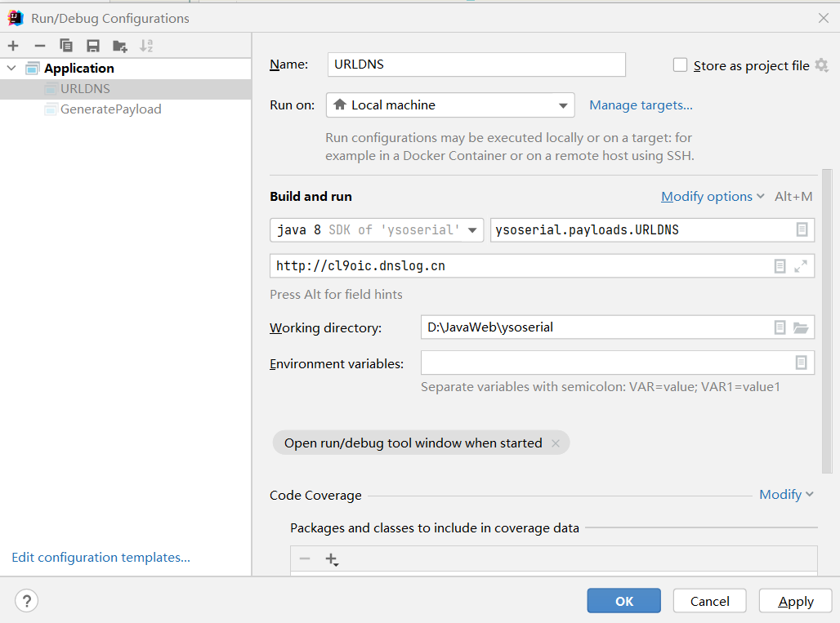
Task: Click the Sort Configurations alphabetically icon
Action: tap(146, 46)
